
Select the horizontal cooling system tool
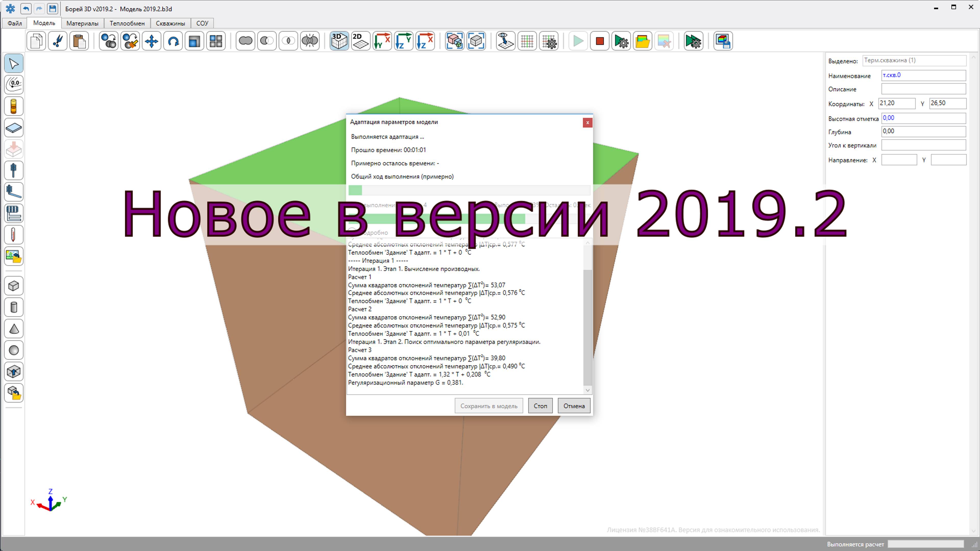click(14, 213)
